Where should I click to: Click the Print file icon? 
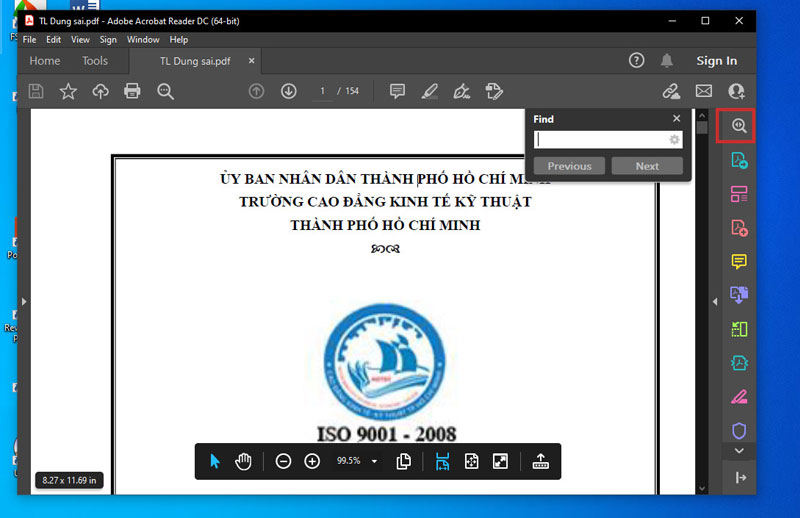(132, 91)
